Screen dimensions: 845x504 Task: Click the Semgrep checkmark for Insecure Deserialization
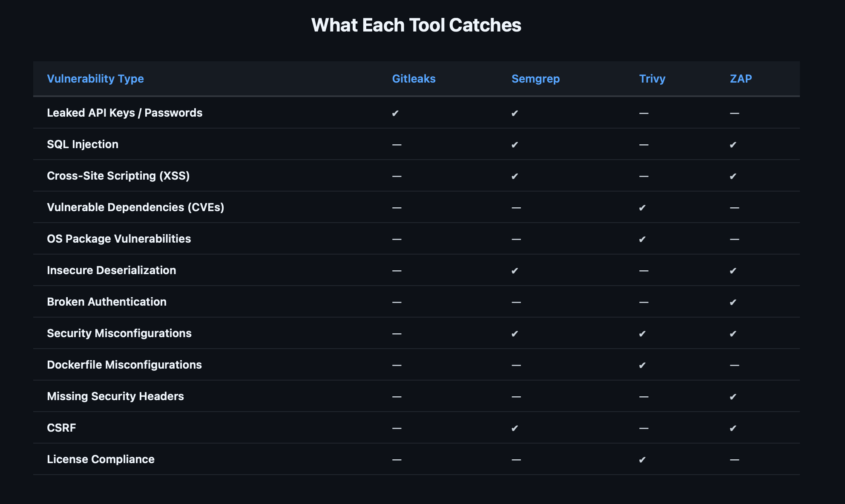514,271
